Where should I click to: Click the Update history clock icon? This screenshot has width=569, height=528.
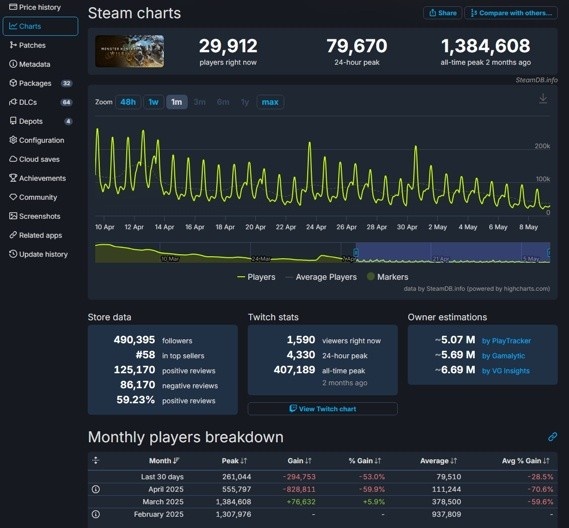(x=13, y=254)
